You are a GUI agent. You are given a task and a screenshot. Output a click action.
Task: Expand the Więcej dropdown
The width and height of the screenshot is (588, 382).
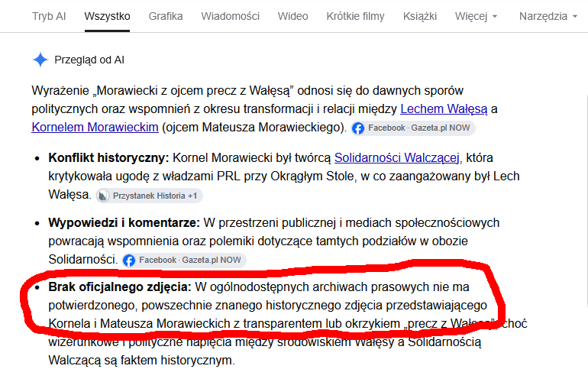(476, 16)
